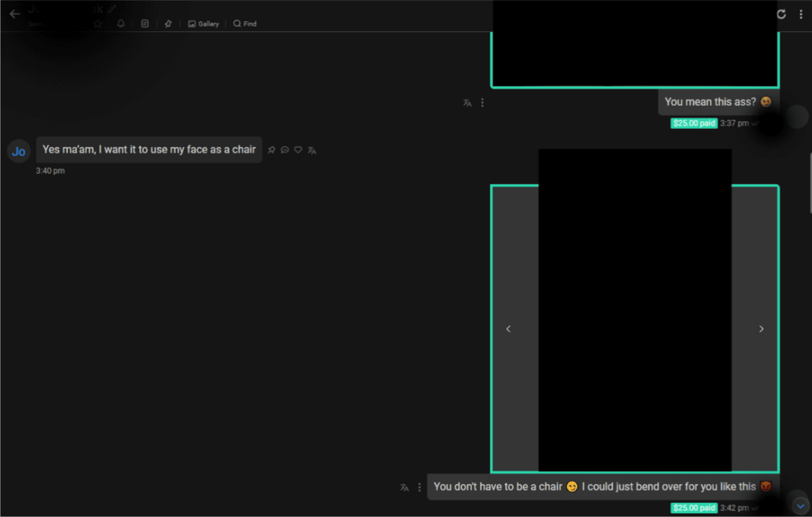The image size is (812, 517).
Task: Translate the "face as a chair" message
Action: (x=311, y=150)
